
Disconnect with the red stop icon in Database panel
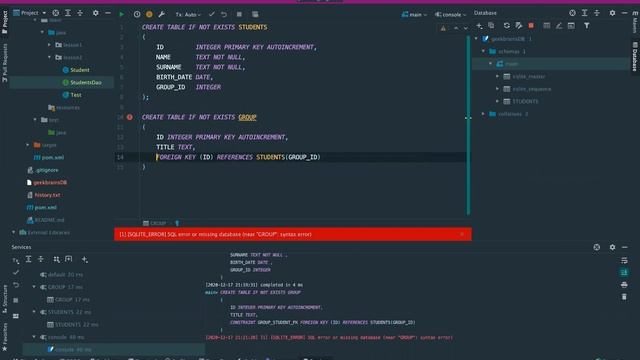[x=531, y=26]
